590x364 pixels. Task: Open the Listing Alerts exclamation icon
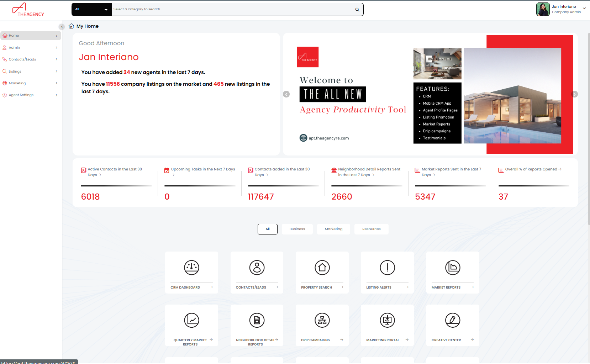(x=388, y=268)
